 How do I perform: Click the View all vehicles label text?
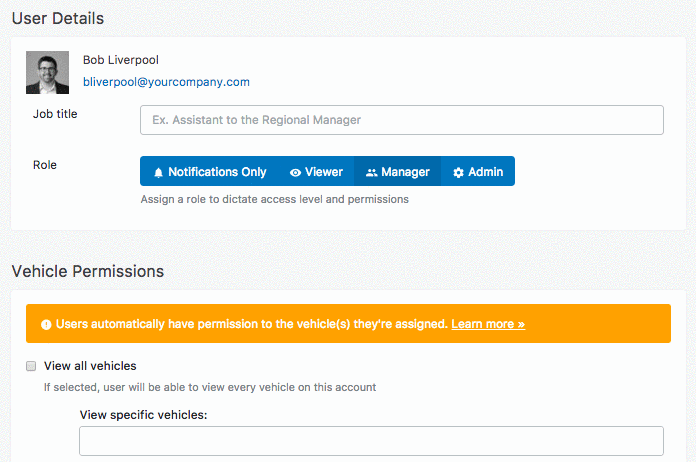point(90,366)
